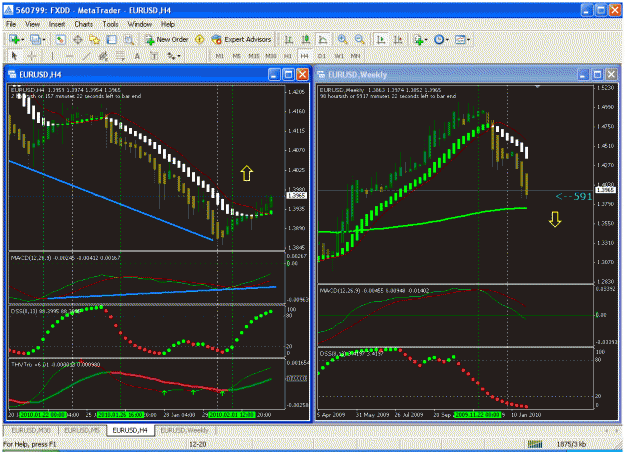Toggle the Data Window crosshair-target icon

[78, 39]
